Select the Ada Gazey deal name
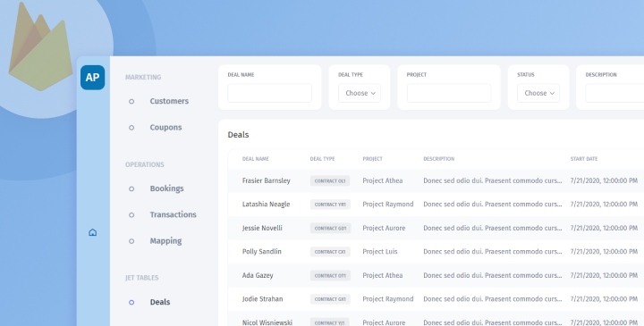 pyautogui.click(x=258, y=275)
